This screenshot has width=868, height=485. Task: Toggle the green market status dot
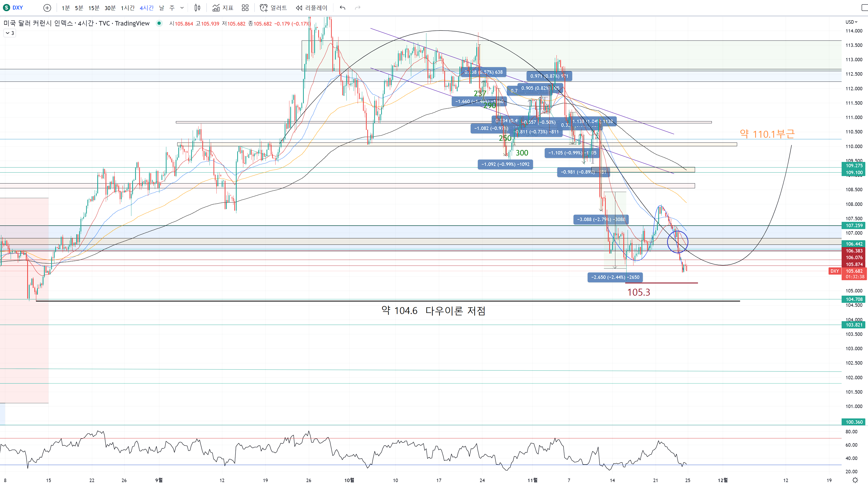[x=159, y=23]
